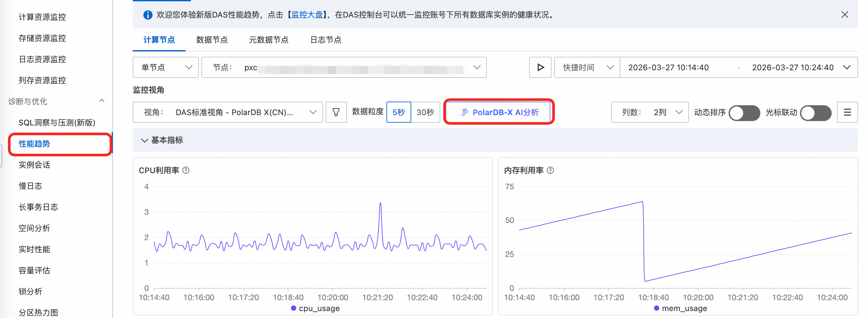Toggle the mem_usage legend item
The height and width of the screenshot is (318, 868).
pos(681,308)
